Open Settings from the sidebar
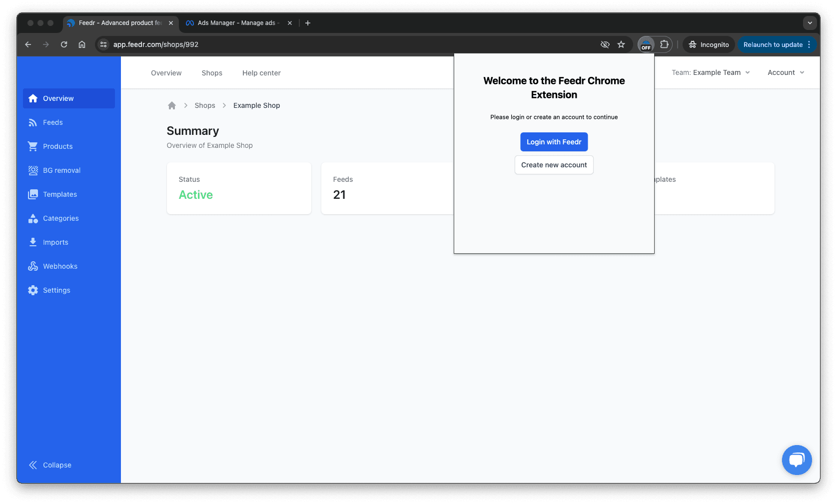This screenshot has height=504, width=837. 56,290
